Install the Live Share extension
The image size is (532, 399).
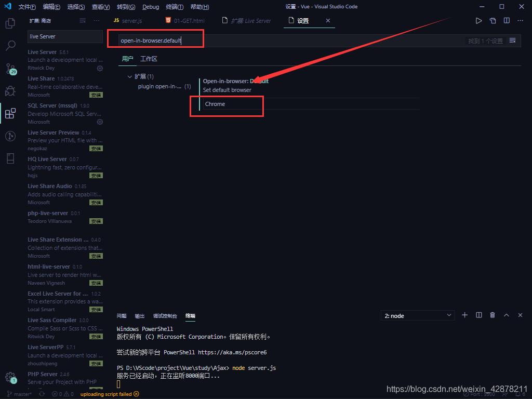click(96, 95)
